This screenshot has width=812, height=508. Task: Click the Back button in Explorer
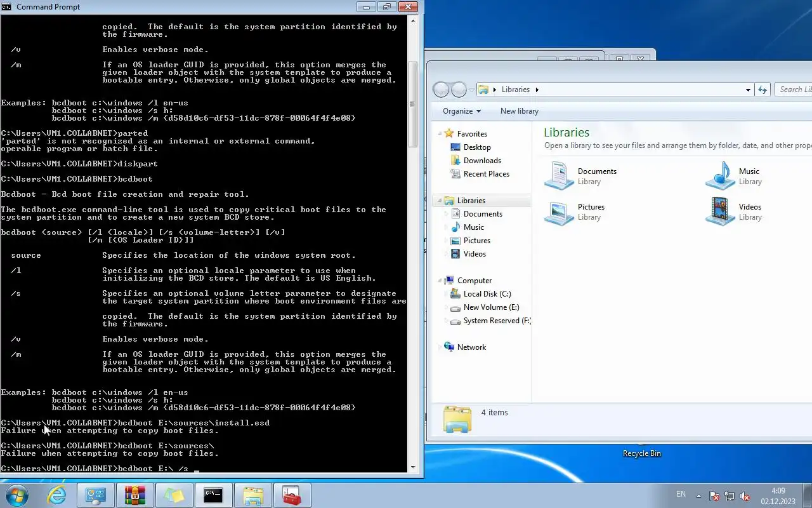tap(441, 90)
